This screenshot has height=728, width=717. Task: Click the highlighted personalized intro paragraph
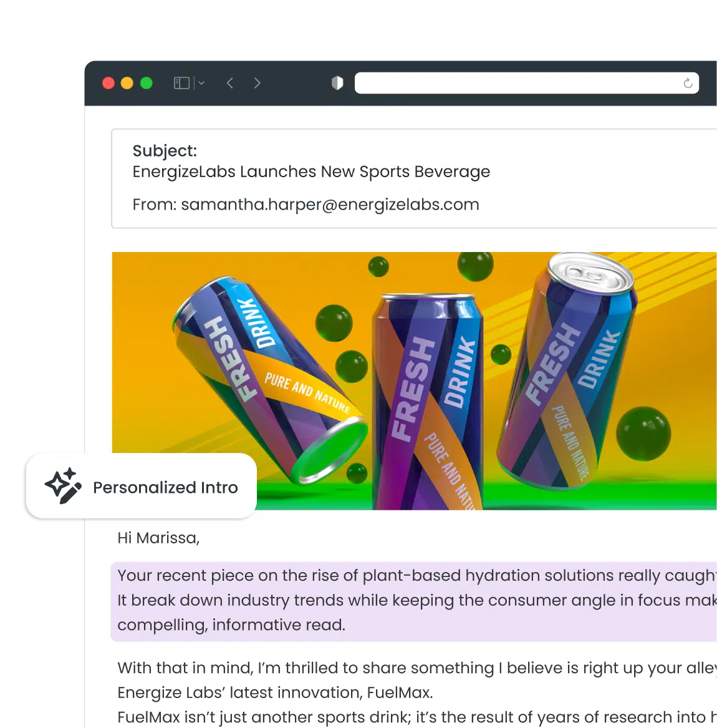tap(414, 601)
